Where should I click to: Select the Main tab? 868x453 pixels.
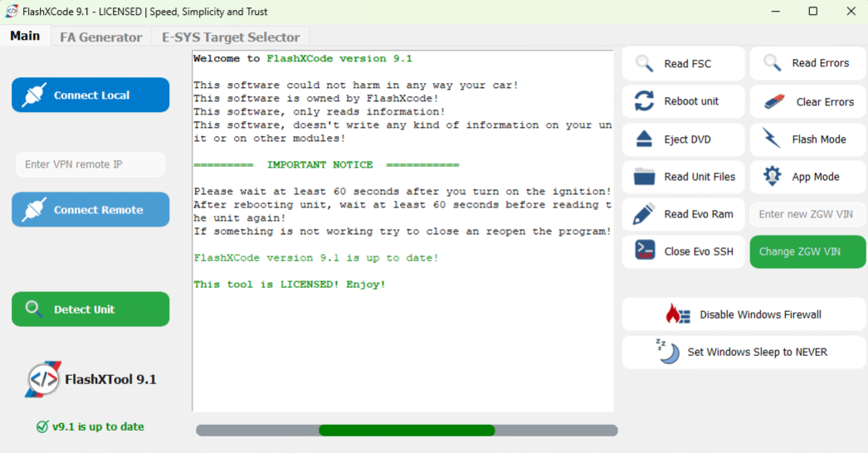click(x=25, y=37)
